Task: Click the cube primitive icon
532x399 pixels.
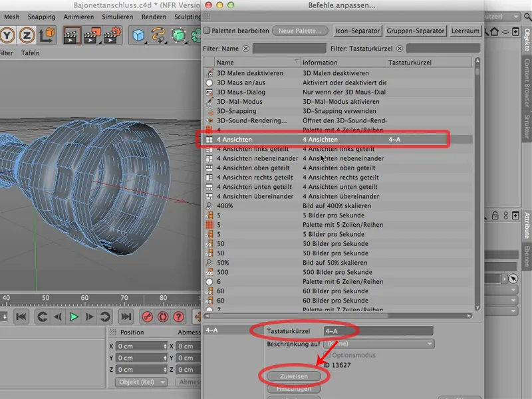Action: 138,33
